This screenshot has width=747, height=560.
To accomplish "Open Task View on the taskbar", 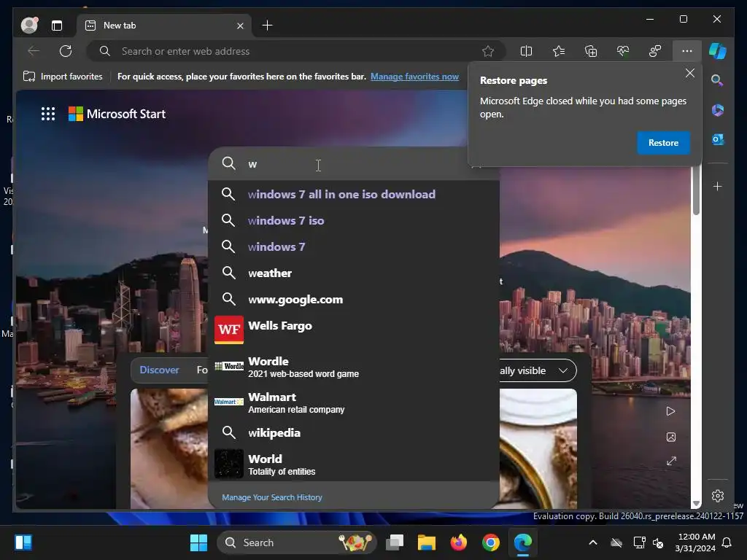I will [395, 542].
